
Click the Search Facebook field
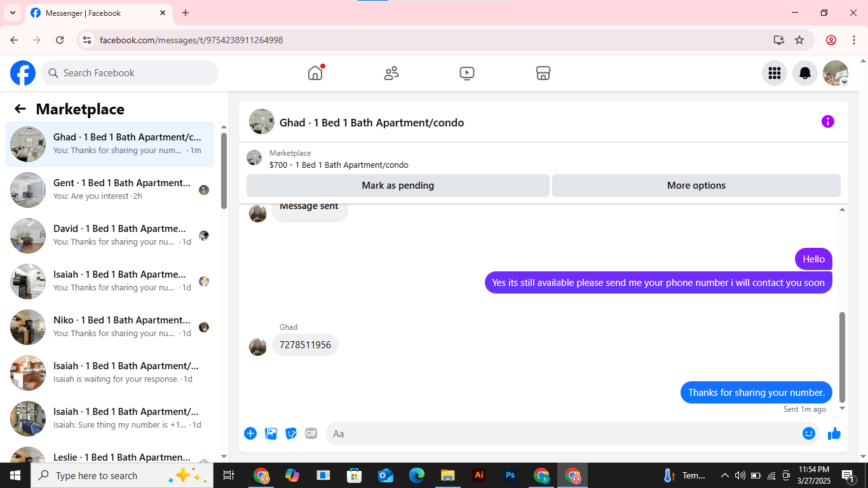coord(130,73)
